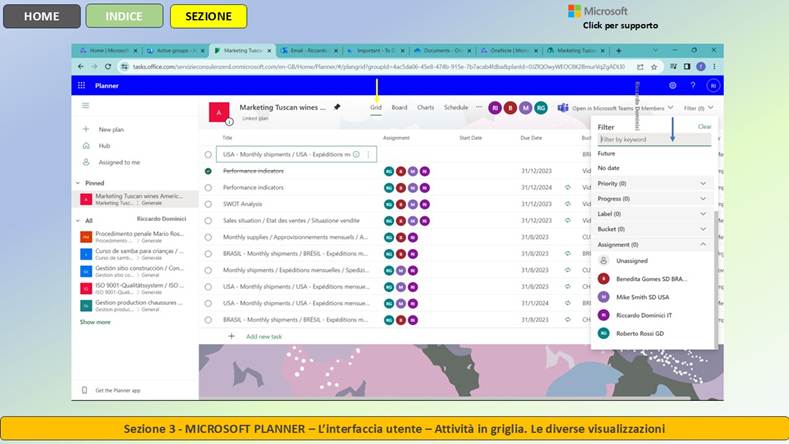Switch to the Email browser tab
The height and width of the screenshot is (444, 789).
309,51
